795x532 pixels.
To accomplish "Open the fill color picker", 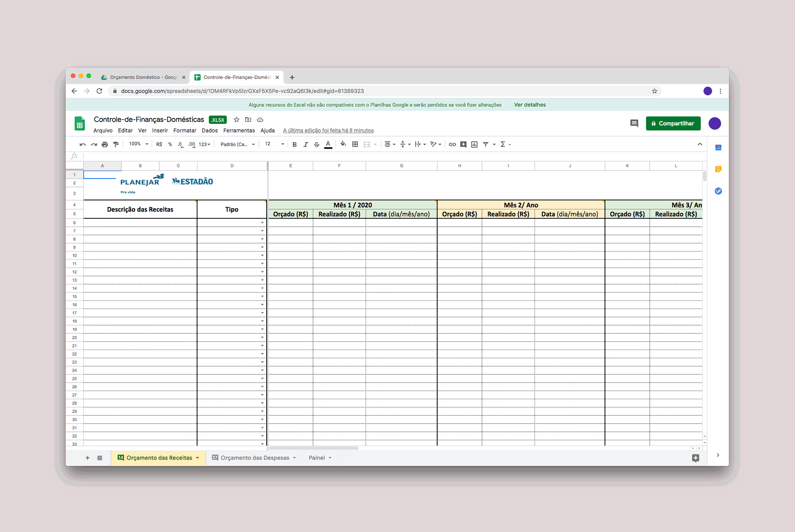I will coord(343,144).
